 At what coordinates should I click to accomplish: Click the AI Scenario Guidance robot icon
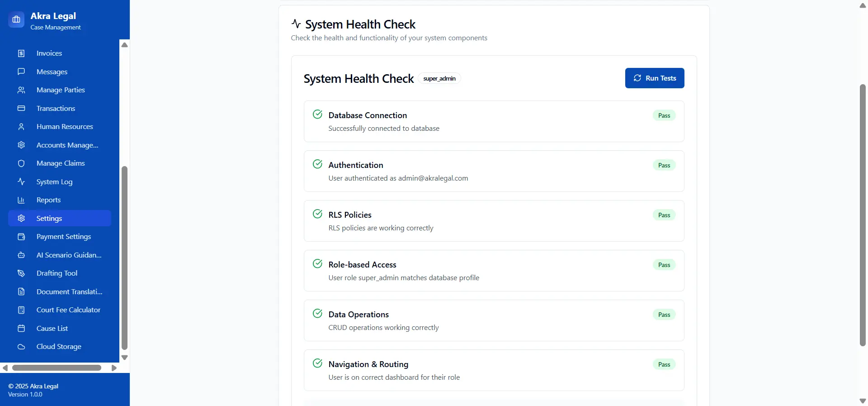(x=21, y=255)
